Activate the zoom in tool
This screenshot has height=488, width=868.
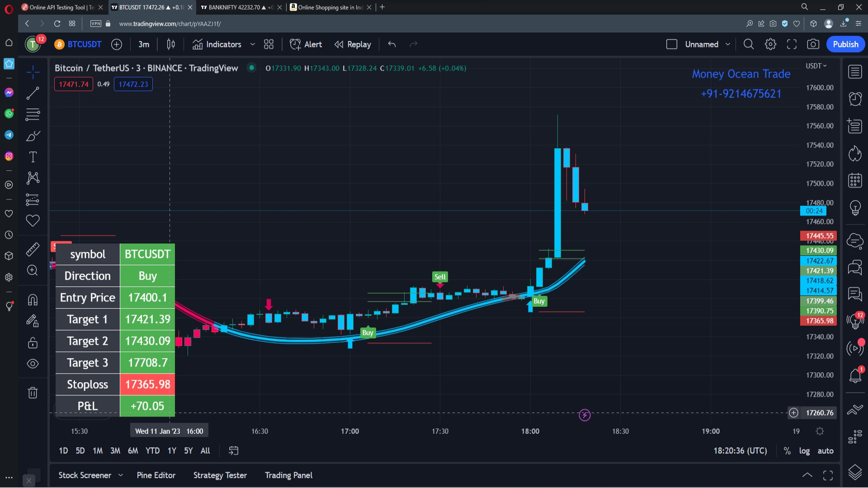(33, 270)
